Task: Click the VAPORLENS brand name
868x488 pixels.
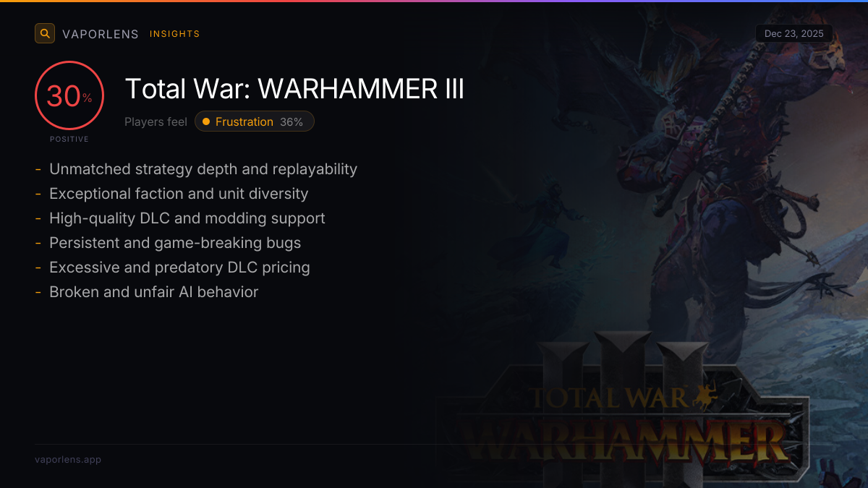Action: pyautogui.click(x=101, y=34)
